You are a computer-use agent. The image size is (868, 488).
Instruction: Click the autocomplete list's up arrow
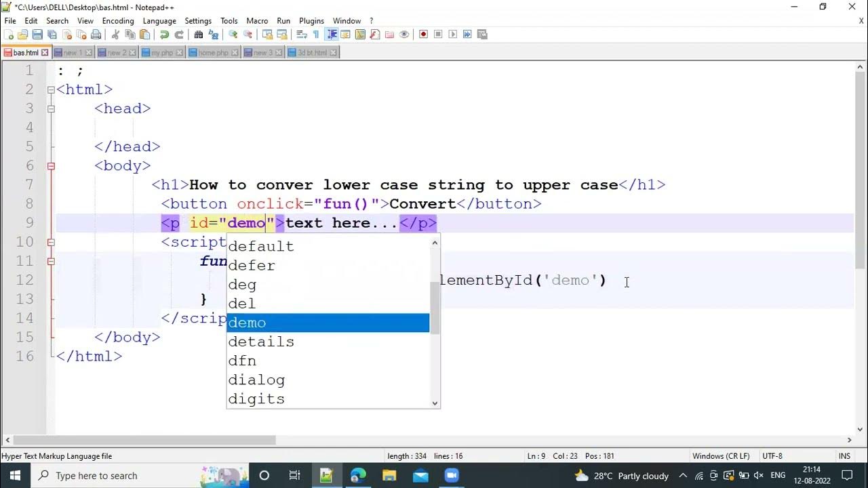(x=435, y=242)
